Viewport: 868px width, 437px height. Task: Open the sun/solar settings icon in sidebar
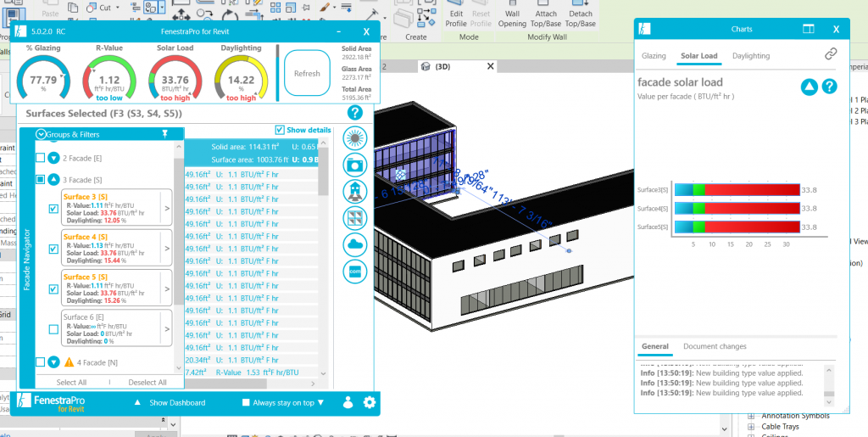(x=355, y=138)
